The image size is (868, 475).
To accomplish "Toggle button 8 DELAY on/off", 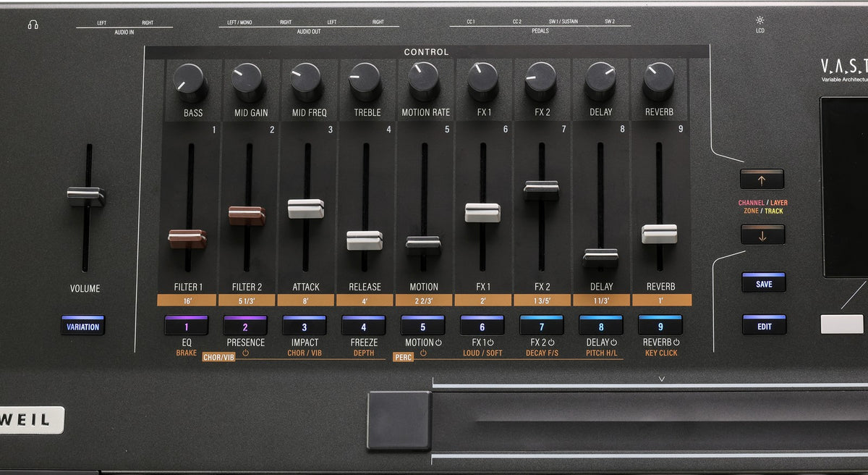I will pos(600,325).
